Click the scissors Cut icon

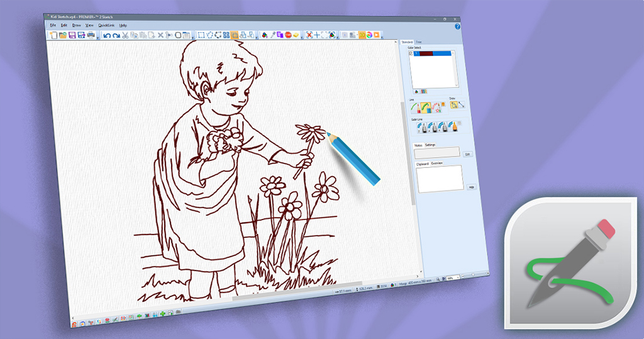pos(125,36)
